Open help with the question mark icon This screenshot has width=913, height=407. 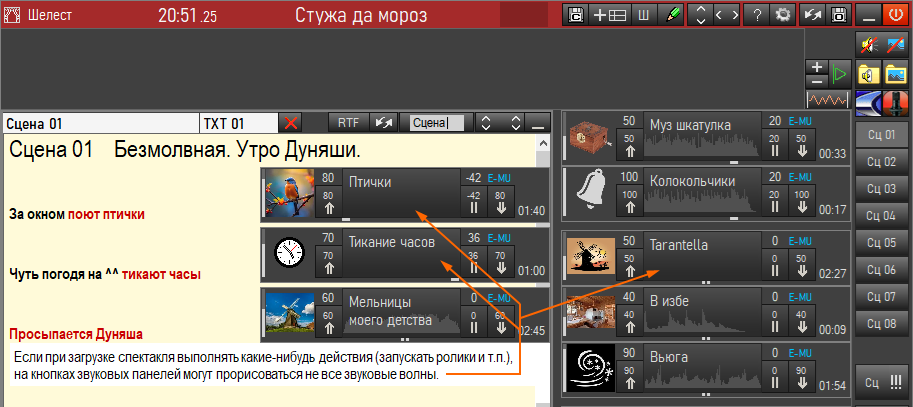[756, 15]
